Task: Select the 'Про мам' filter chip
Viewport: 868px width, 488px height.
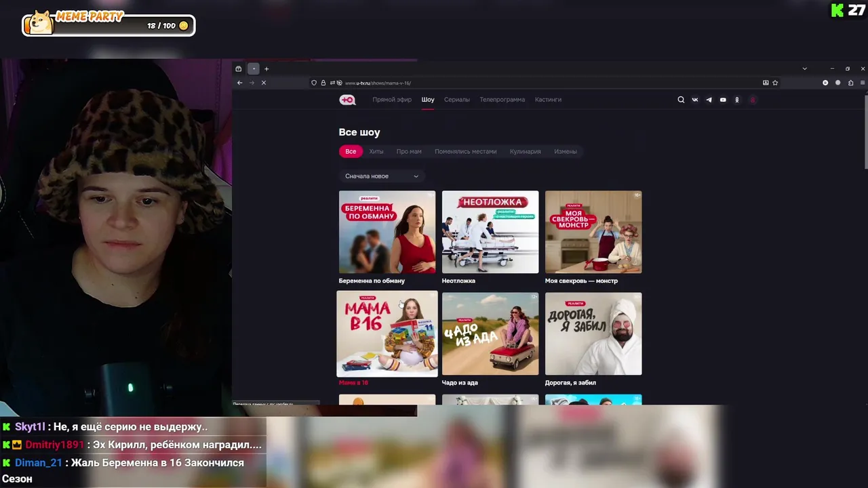Action: [x=409, y=151]
